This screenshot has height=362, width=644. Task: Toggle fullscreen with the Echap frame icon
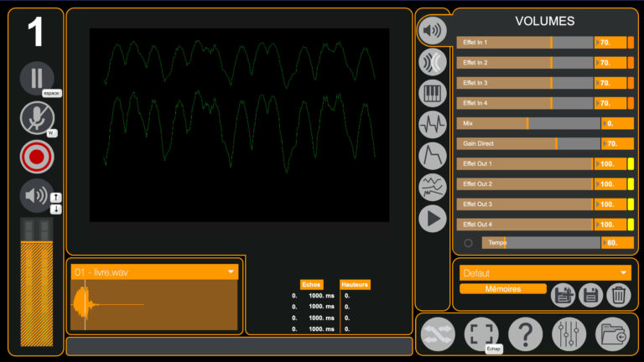point(481,333)
